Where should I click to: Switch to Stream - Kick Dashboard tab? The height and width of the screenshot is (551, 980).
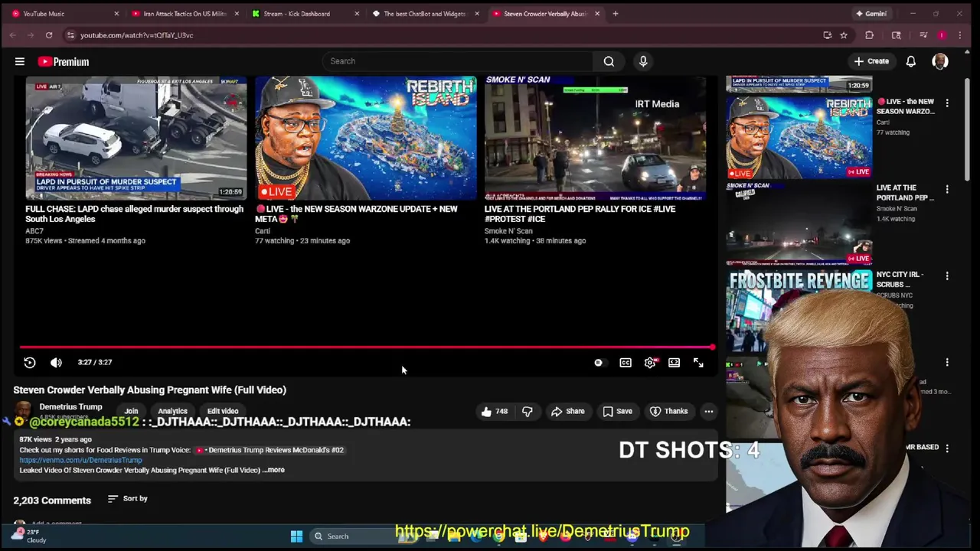pyautogui.click(x=304, y=14)
